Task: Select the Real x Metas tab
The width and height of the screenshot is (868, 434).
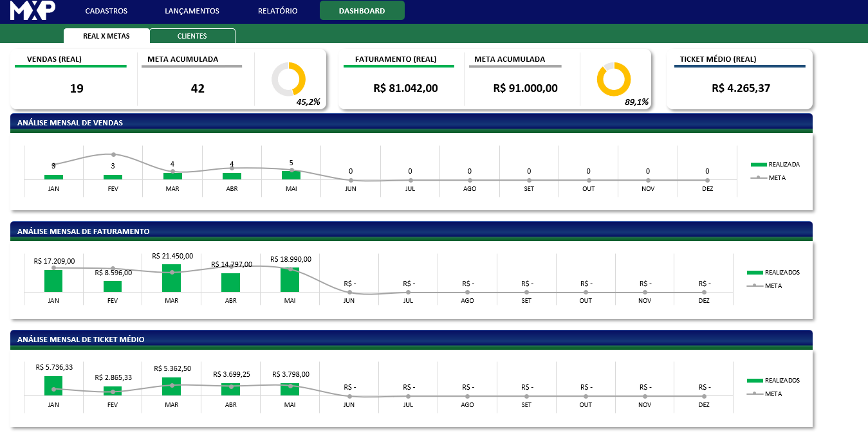Action: (106, 36)
